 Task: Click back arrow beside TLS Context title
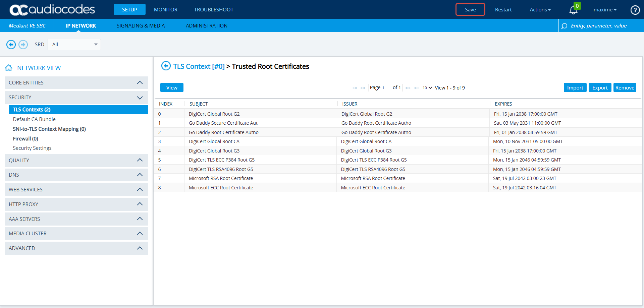tap(166, 66)
